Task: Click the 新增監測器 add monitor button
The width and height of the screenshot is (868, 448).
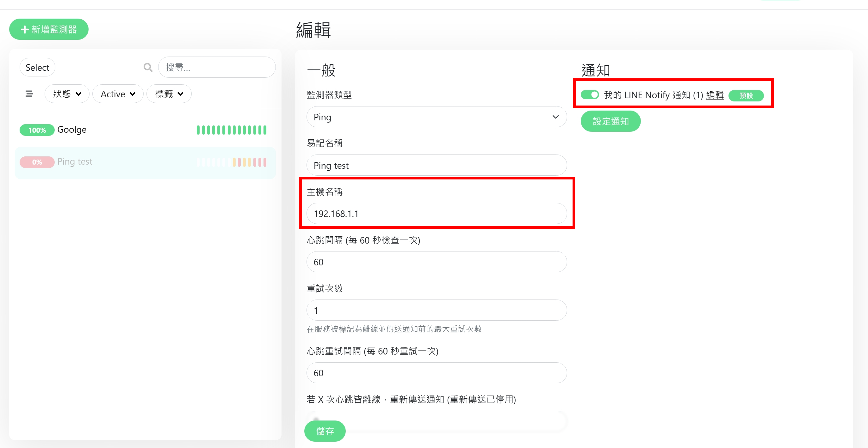Action: click(49, 30)
